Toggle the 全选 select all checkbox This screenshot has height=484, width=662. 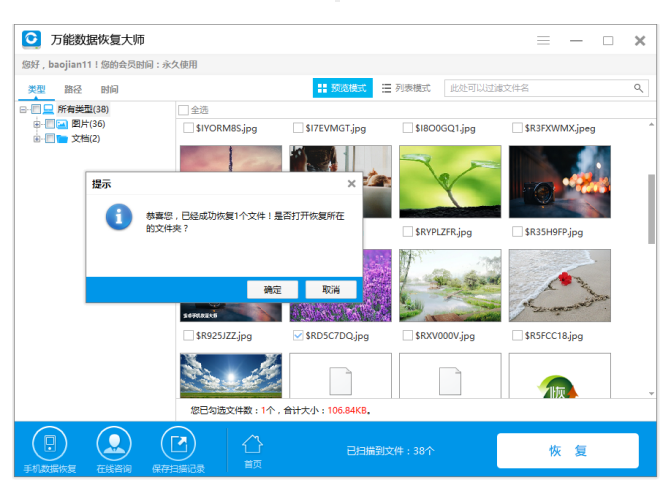[x=183, y=110]
